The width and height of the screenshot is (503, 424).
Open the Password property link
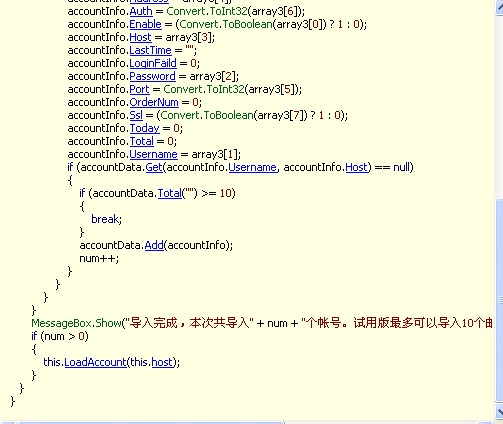(x=152, y=76)
